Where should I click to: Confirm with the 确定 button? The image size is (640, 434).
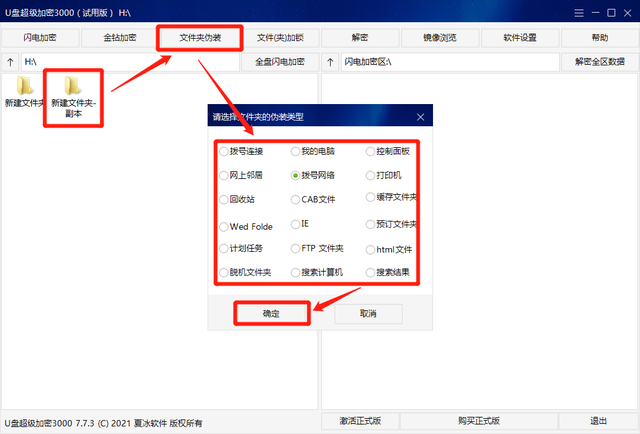pos(271,314)
